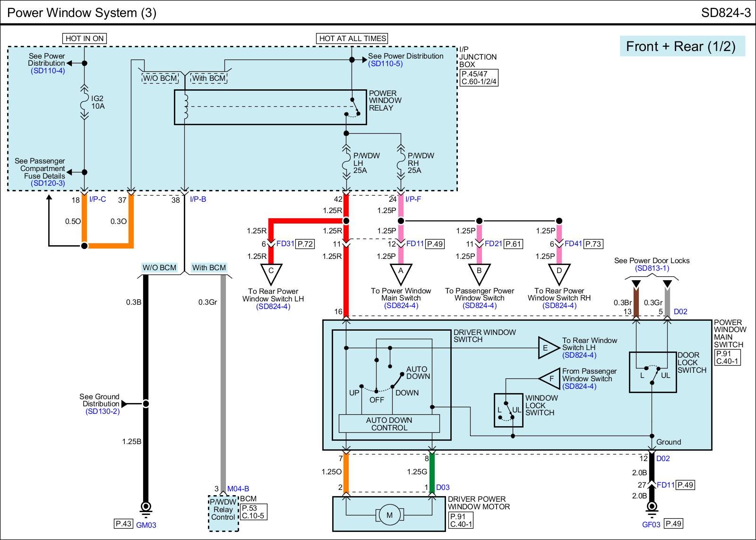Open the SD813-1 power door locks link
Viewport: 756px width, 540px height.
point(652,268)
